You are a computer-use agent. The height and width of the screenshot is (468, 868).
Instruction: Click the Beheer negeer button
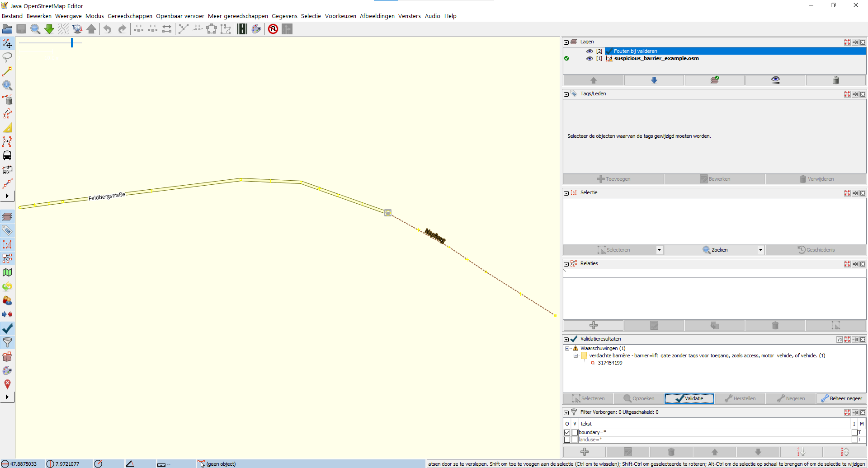click(x=841, y=398)
